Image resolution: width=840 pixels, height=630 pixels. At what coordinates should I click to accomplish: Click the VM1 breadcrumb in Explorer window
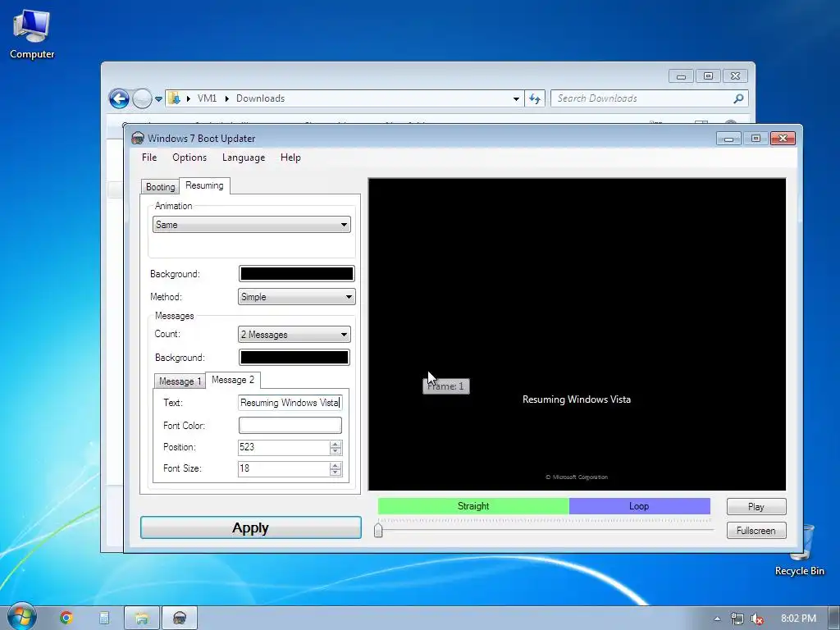[207, 98]
